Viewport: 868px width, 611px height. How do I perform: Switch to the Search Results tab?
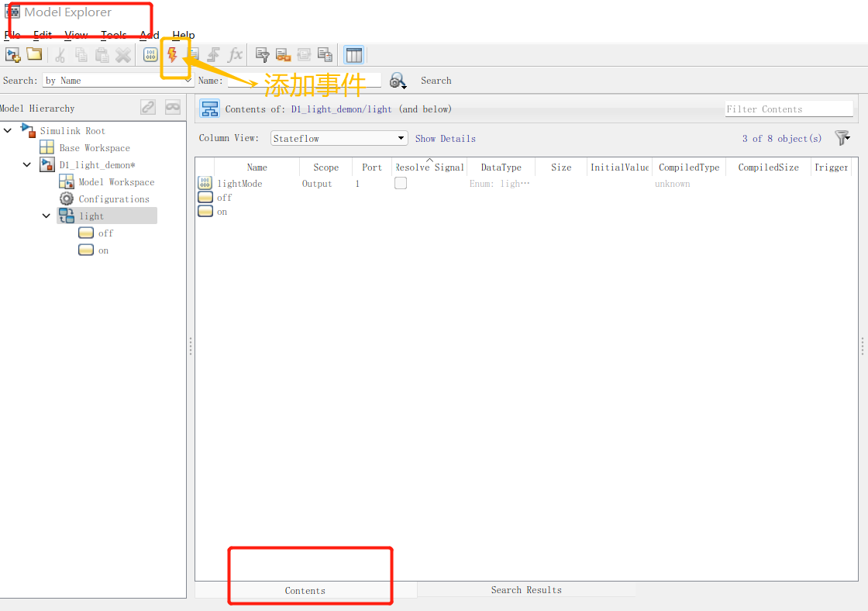[526, 589]
